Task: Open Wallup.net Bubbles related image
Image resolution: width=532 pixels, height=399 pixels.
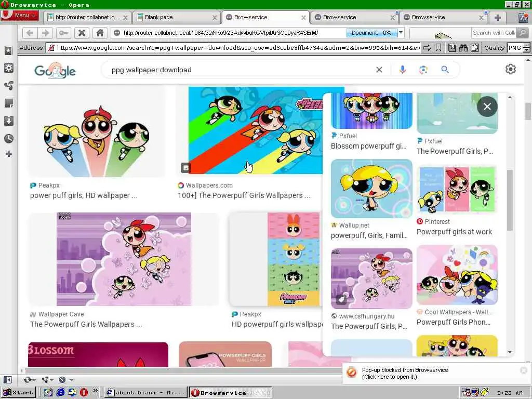Action: [371, 189]
